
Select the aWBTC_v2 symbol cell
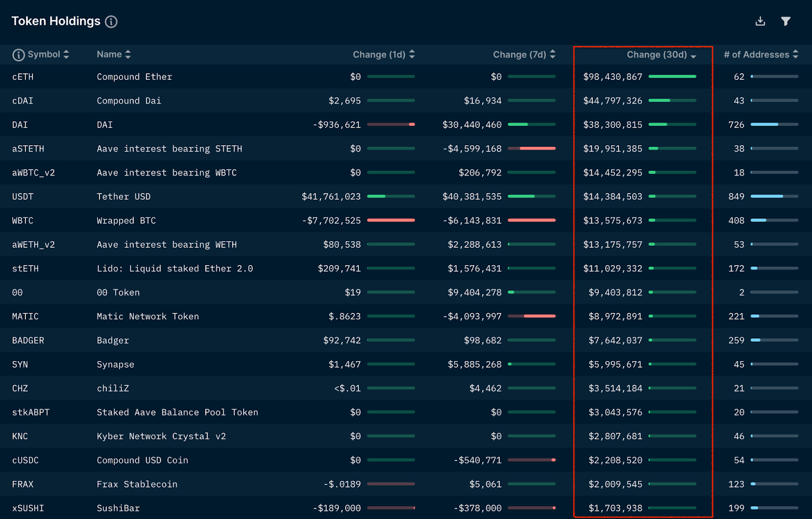33,173
